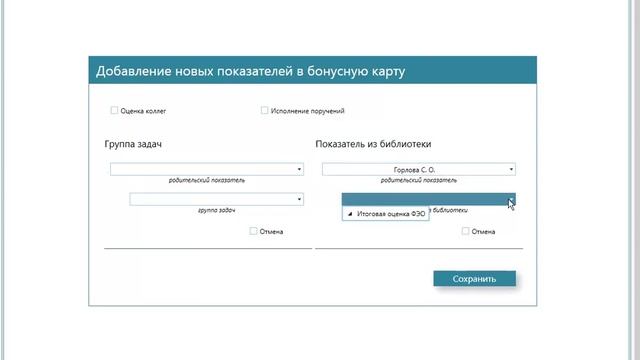Open the Горлова С. О. dropdown

[x=419, y=169]
